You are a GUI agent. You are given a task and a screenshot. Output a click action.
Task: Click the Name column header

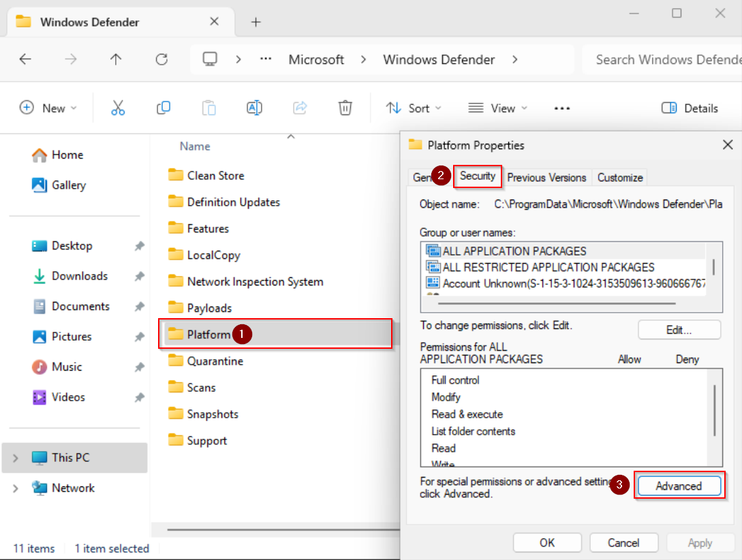click(x=194, y=146)
